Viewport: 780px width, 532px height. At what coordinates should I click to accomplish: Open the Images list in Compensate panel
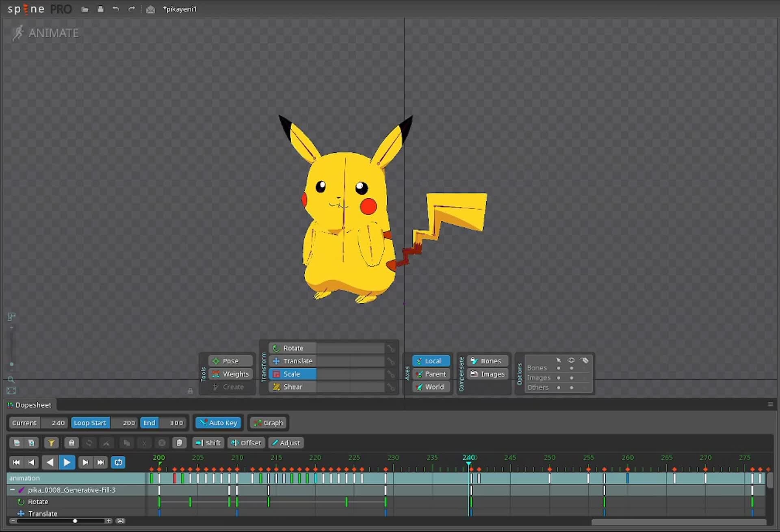pos(487,374)
